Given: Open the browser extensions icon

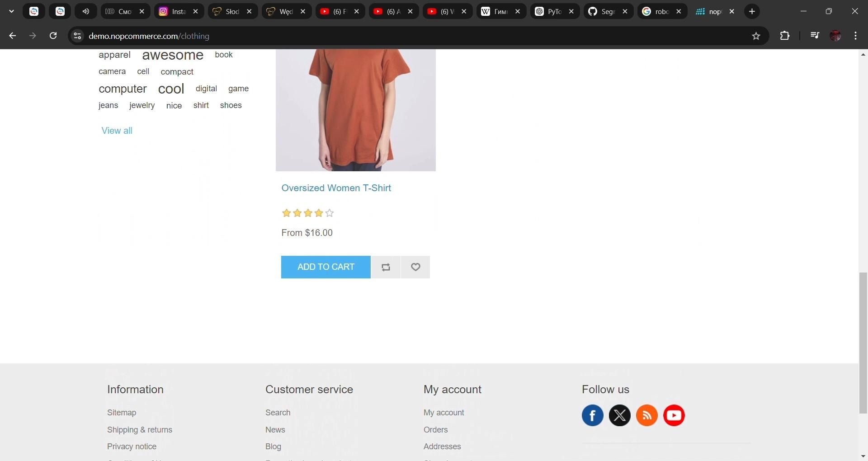Looking at the screenshot, I should [785, 36].
